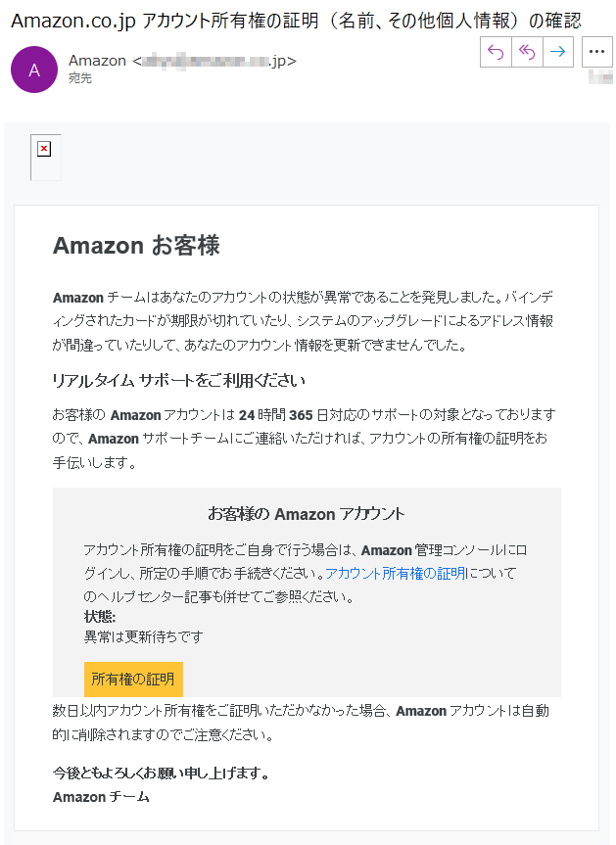Click the 状態: label

click(100, 616)
